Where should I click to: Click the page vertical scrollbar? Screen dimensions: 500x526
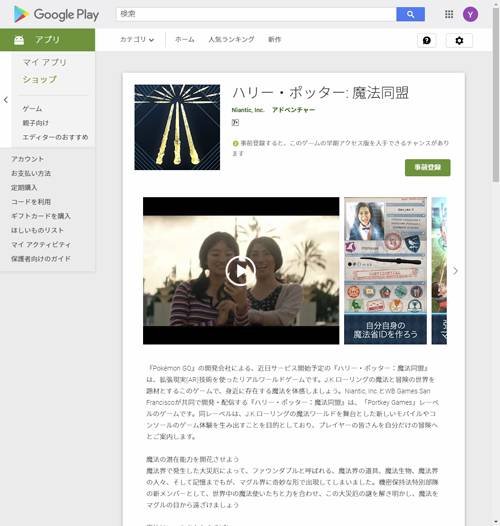(496, 95)
